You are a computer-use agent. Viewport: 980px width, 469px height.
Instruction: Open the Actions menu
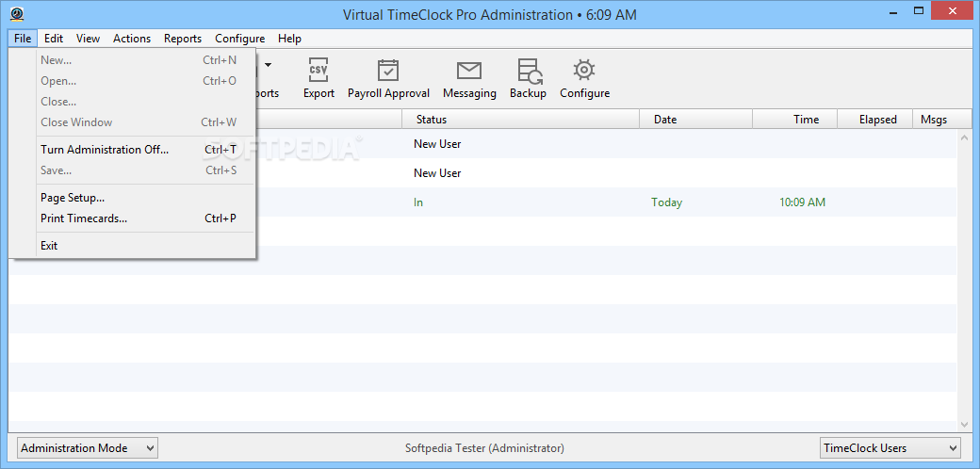click(132, 39)
